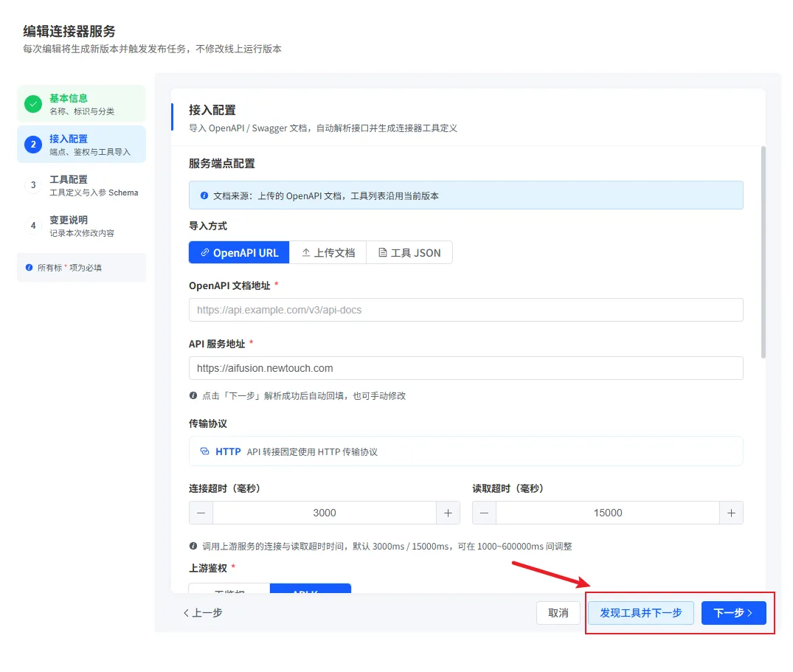
Task: Click the info icon in the 文档来源 banner
Action: pyautogui.click(x=204, y=195)
